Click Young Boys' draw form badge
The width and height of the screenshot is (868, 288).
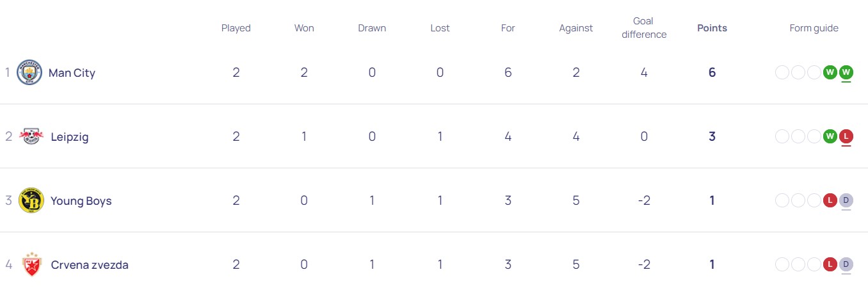(846, 200)
